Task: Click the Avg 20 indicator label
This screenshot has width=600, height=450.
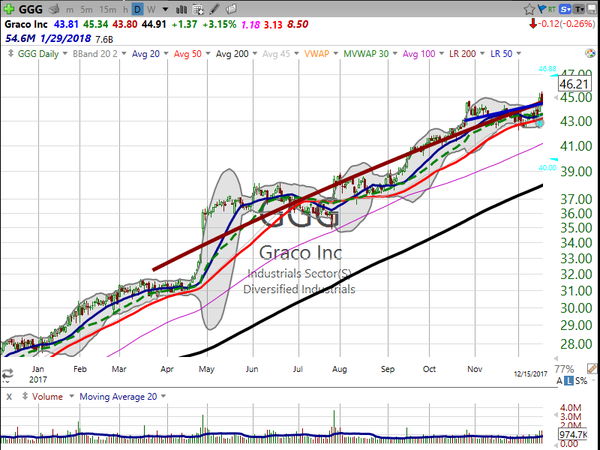Action: tap(146, 54)
